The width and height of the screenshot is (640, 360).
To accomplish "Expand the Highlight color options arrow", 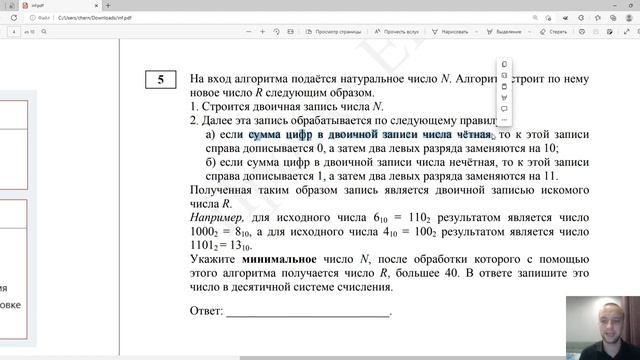I will coord(530,31).
